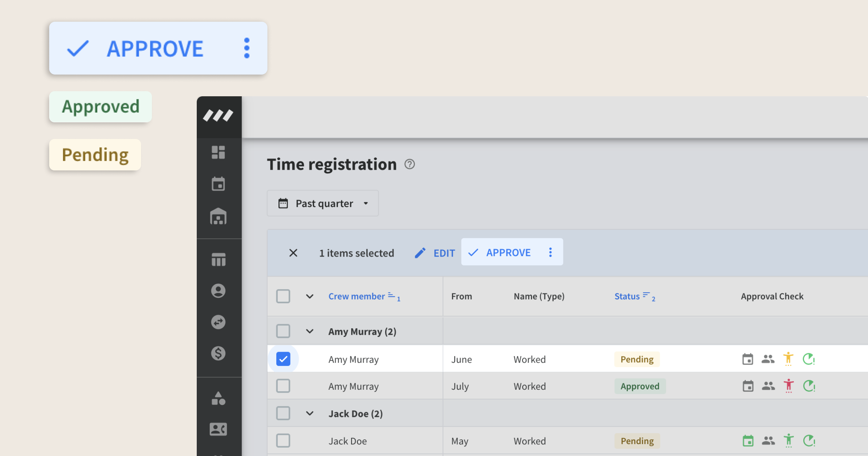Click the red person icon in July row
The image size is (868, 456).
(x=788, y=386)
